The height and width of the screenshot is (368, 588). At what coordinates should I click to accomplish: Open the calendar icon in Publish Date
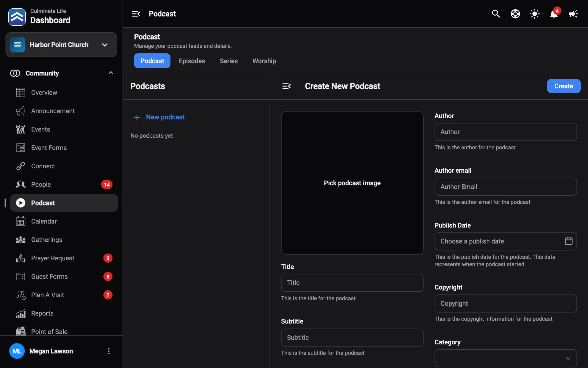coord(568,241)
